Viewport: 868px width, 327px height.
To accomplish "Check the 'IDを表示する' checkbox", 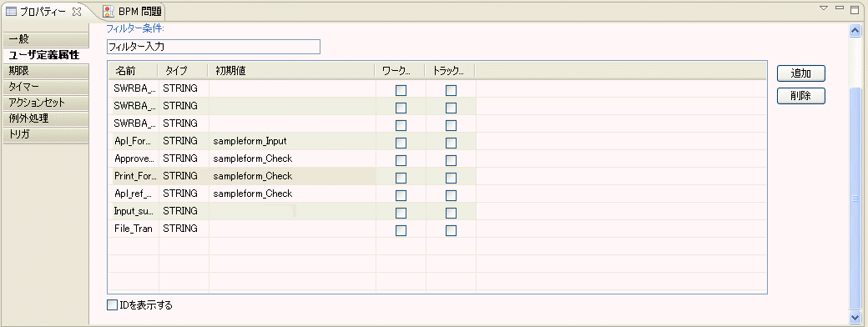I will [x=113, y=304].
